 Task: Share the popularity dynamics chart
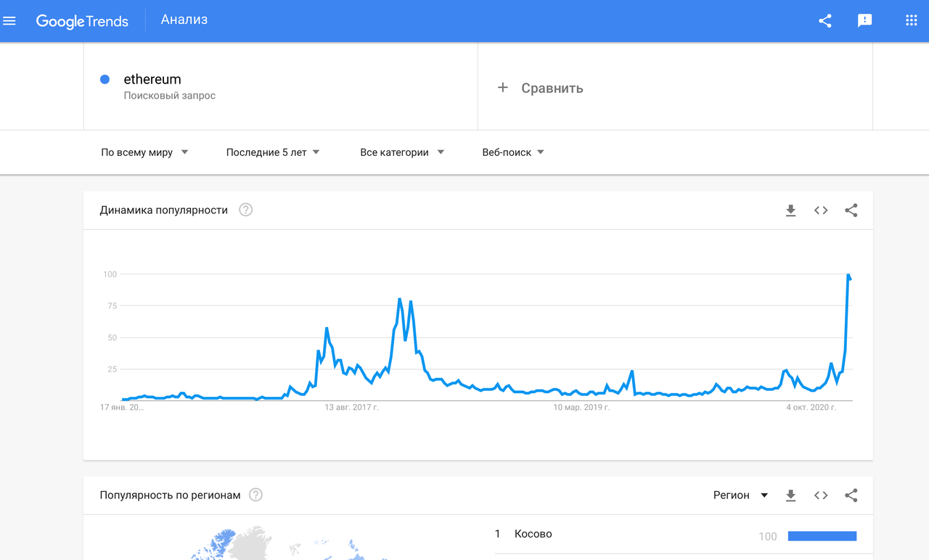(x=851, y=210)
